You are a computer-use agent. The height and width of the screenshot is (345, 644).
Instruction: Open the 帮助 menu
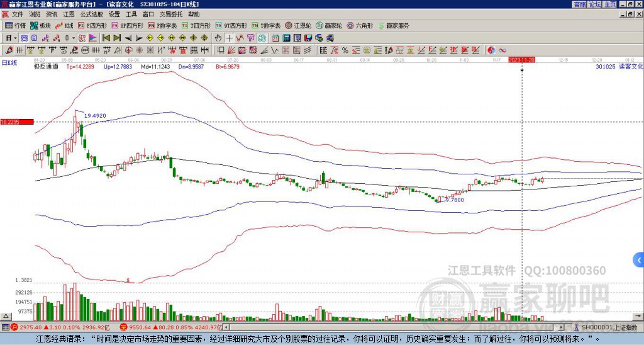tap(194, 14)
